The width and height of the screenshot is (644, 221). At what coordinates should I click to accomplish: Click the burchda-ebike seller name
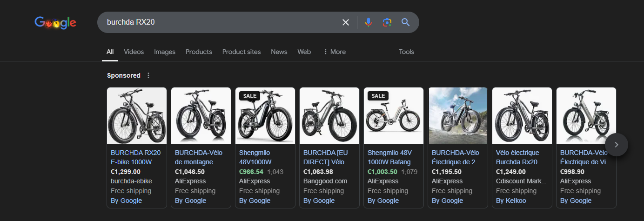(x=131, y=181)
